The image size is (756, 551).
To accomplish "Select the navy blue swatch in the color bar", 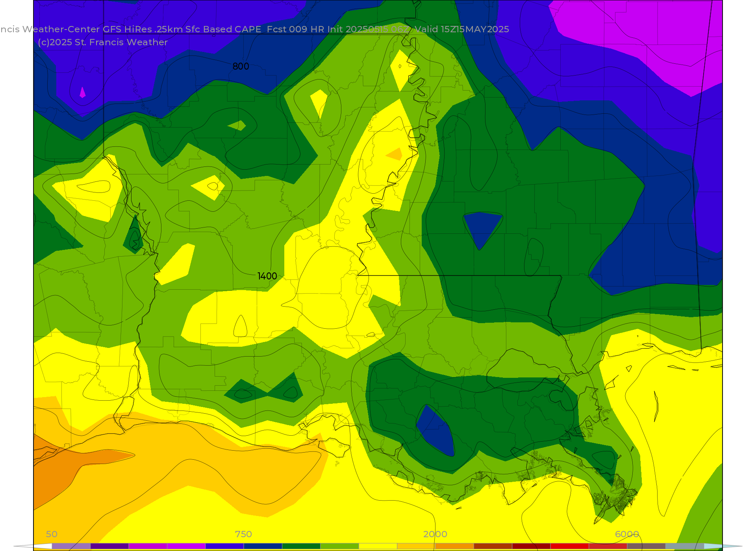I will click(x=263, y=546).
